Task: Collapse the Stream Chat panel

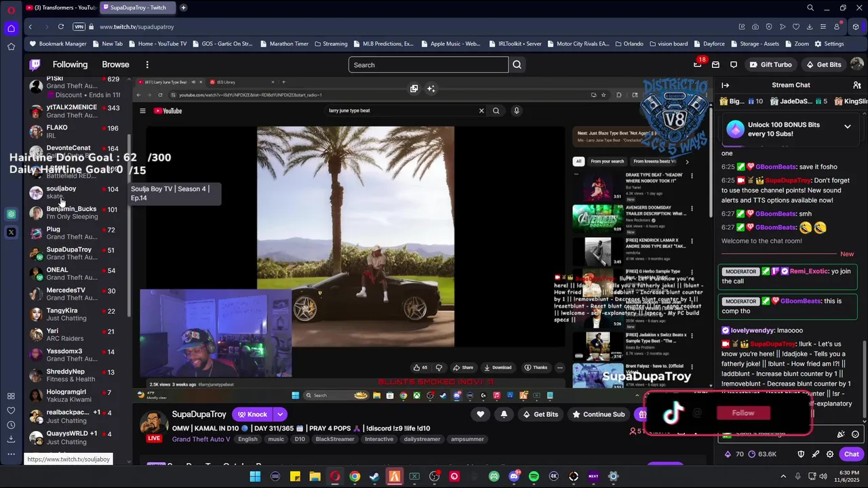Action: [725, 85]
